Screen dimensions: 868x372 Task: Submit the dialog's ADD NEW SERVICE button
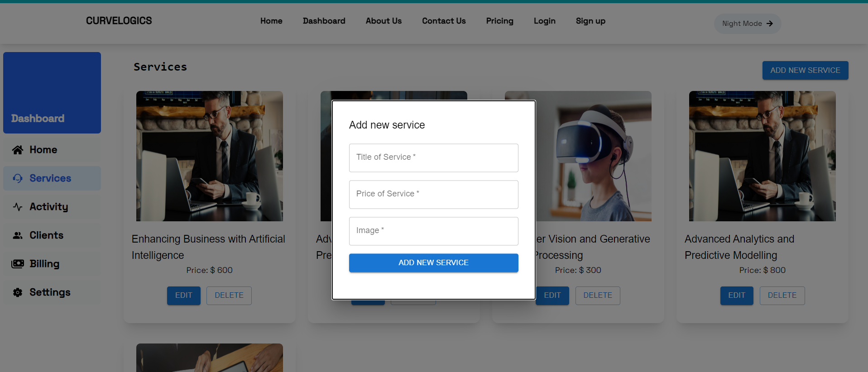(x=434, y=263)
